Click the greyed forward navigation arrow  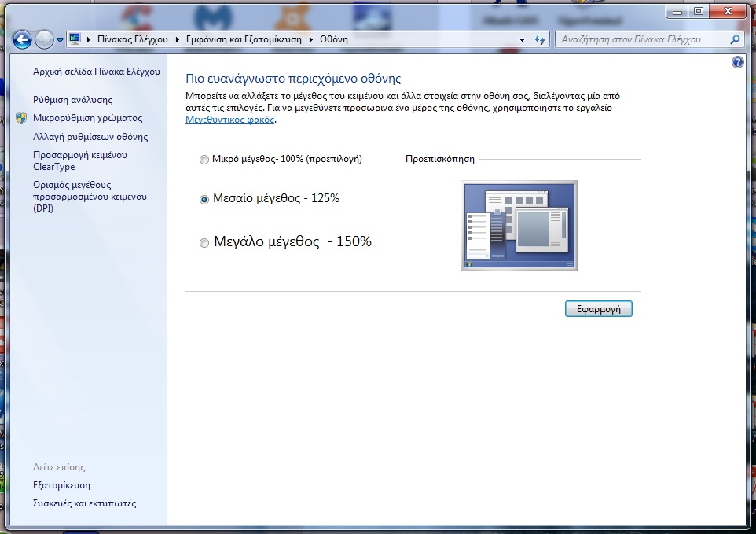(x=44, y=39)
